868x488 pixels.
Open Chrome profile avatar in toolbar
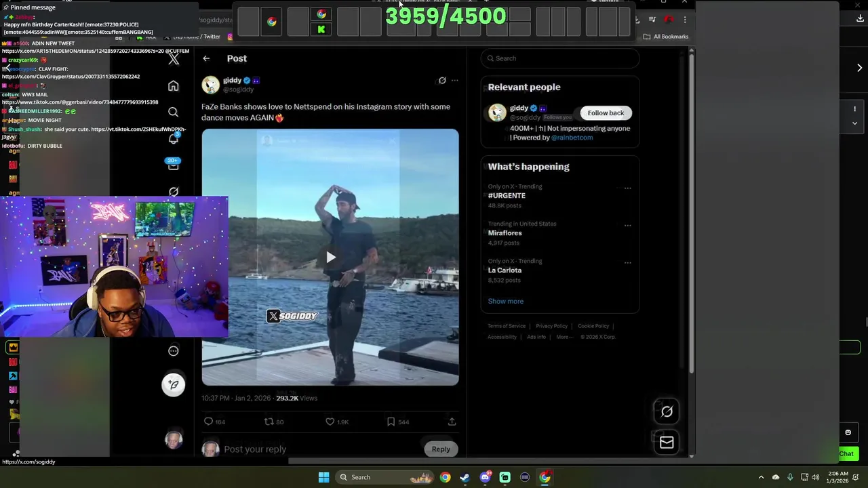click(669, 20)
